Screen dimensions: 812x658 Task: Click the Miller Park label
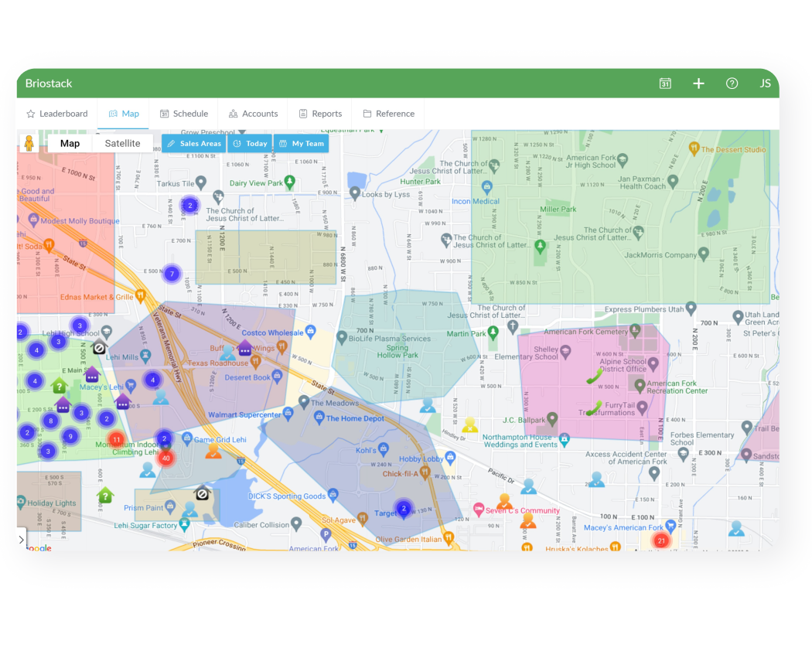(558, 209)
